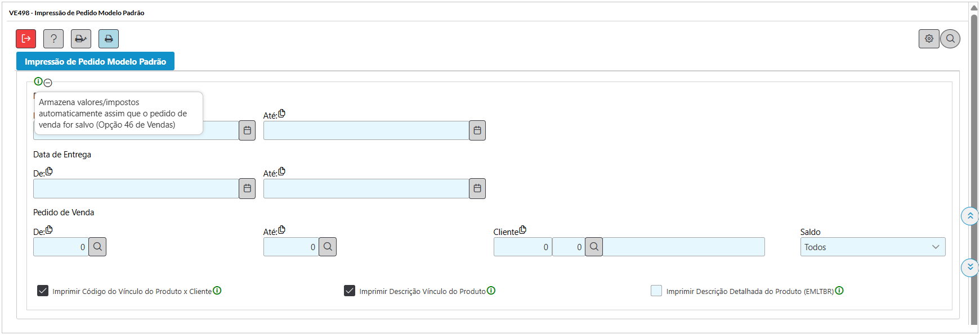Enable Imprimir Descrição Detalhada do Produto (EMLTBR)

(656, 291)
